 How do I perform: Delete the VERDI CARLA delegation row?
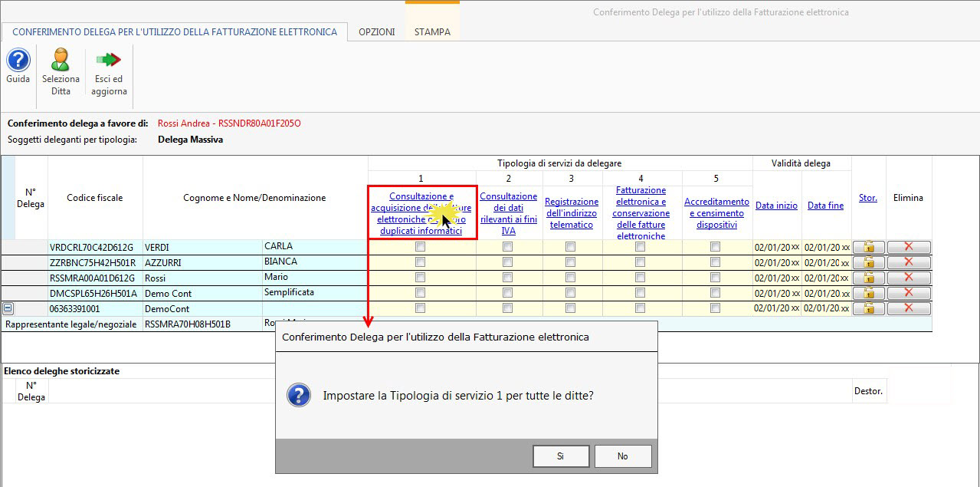tap(909, 247)
